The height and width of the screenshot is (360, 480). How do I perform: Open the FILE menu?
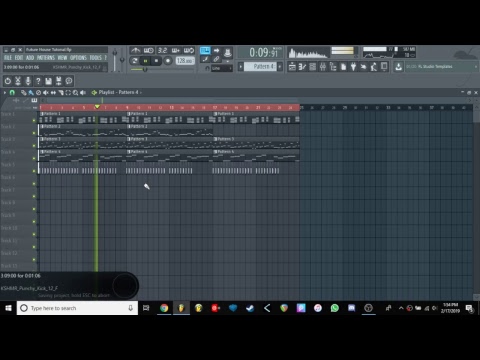(8, 58)
